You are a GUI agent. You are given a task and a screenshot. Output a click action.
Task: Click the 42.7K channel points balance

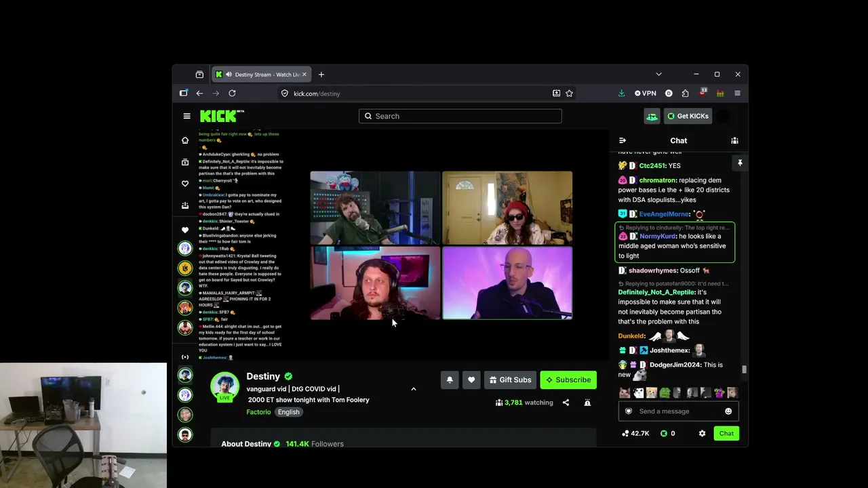pos(635,433)
